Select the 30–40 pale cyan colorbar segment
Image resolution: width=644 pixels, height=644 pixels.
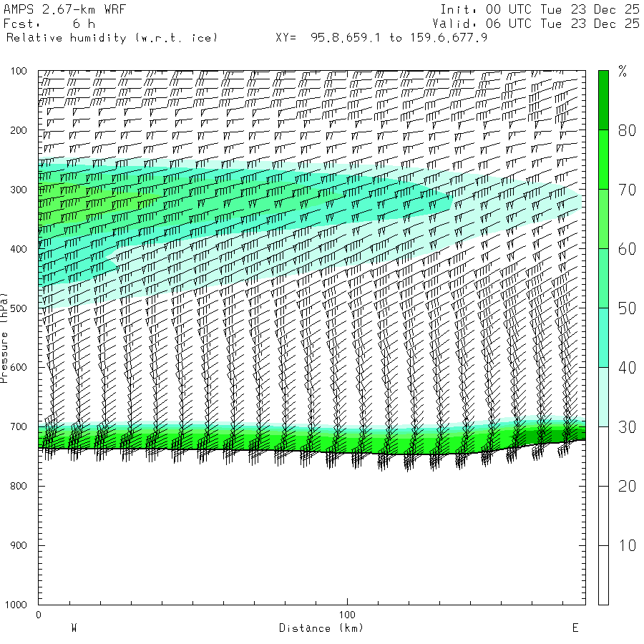[603, 397]
